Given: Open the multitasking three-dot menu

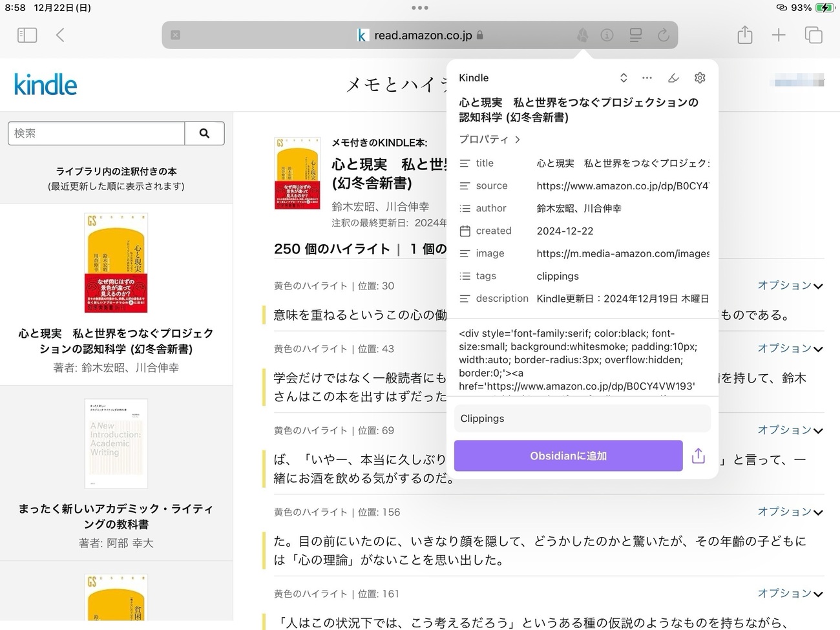Looking at the screenshot, I should click(420, 8).
